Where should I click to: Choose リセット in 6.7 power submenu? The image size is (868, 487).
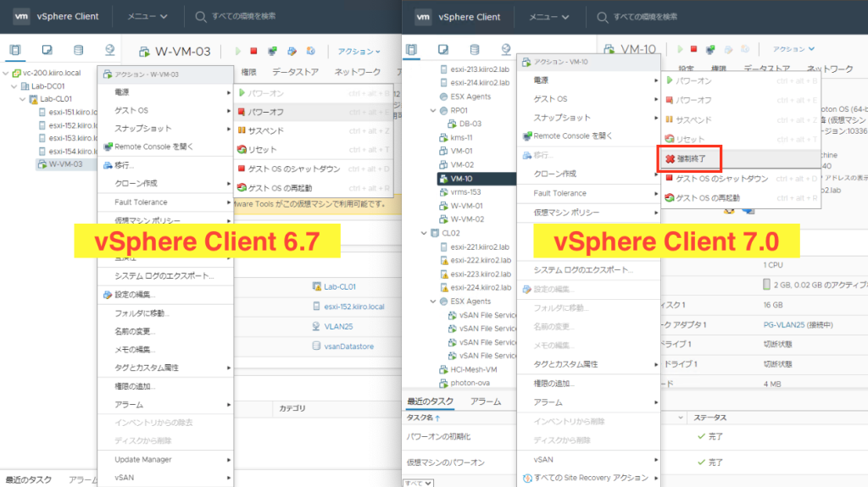314,149
